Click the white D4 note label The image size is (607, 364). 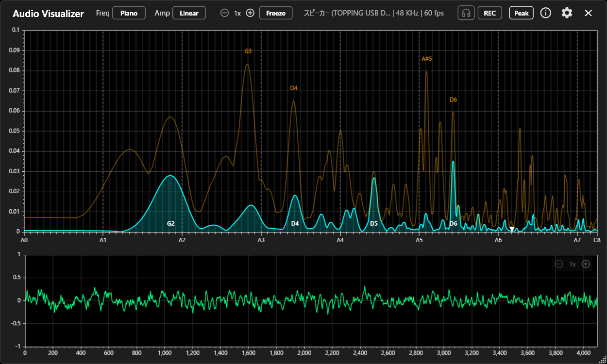(x=295, y=224)
